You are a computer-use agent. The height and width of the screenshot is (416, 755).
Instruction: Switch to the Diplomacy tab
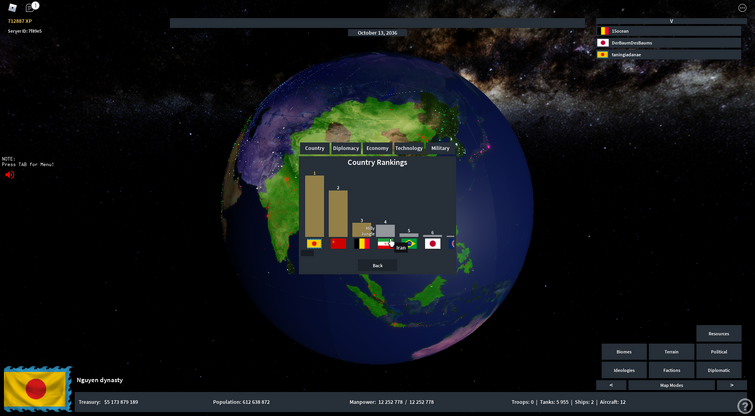346,148
